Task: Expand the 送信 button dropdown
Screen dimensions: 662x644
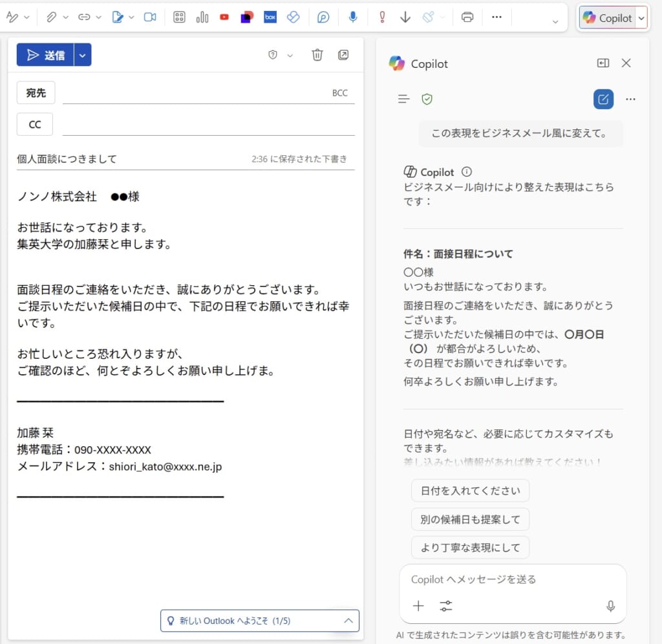Action: pos(82,54)
